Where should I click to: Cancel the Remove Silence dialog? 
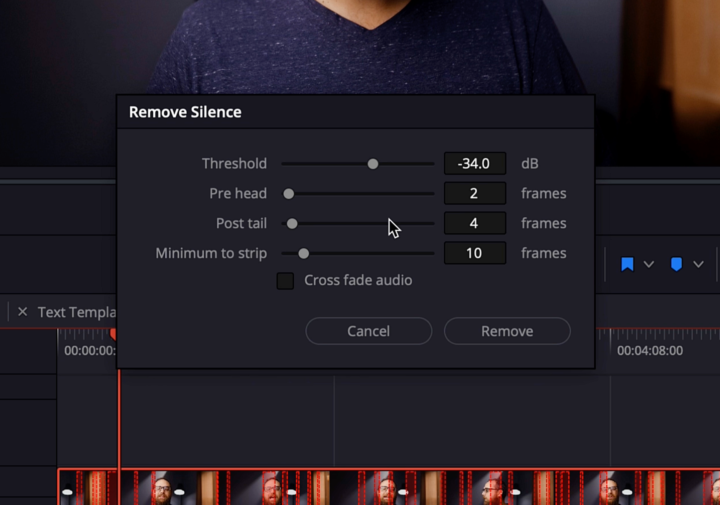point(368,331)
